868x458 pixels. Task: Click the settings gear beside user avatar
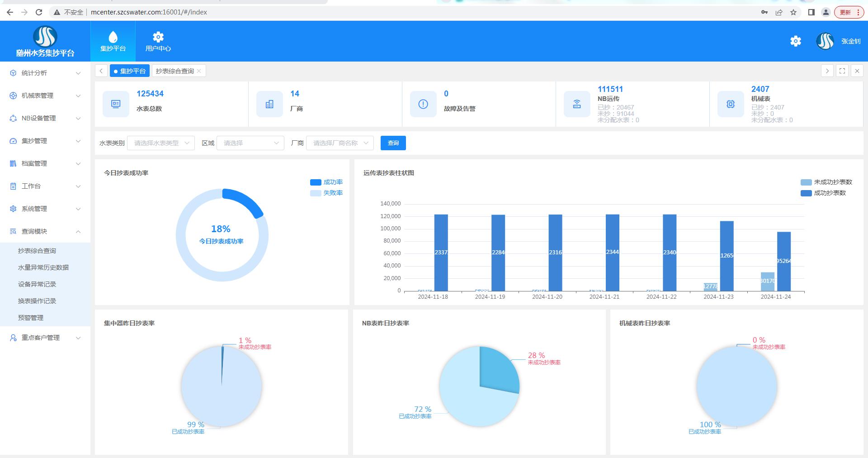795,41
